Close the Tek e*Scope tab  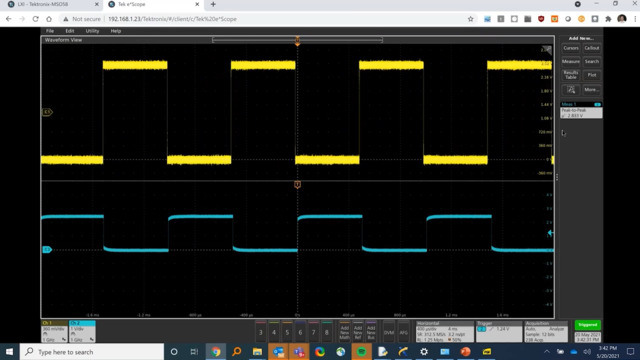pyautogui.click(x=197, y=4)
